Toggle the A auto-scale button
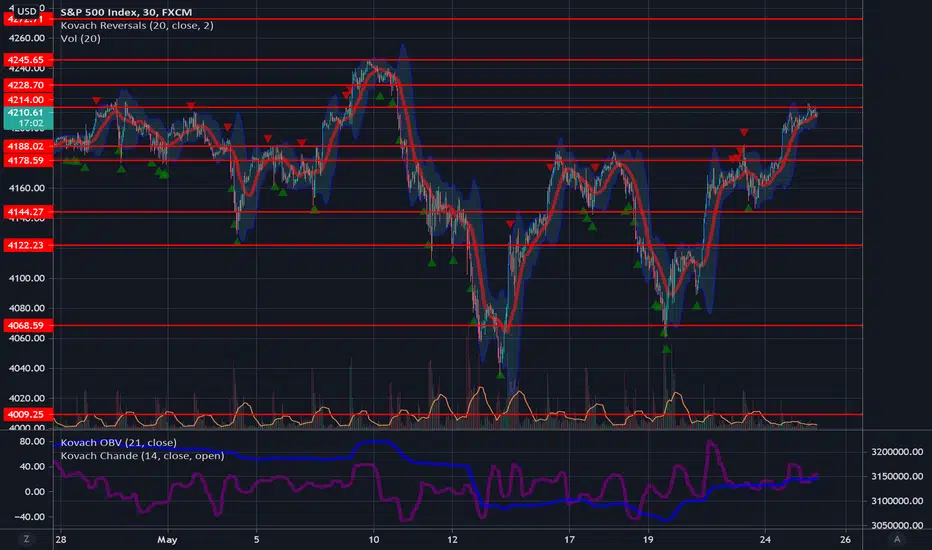 point(897,539)
